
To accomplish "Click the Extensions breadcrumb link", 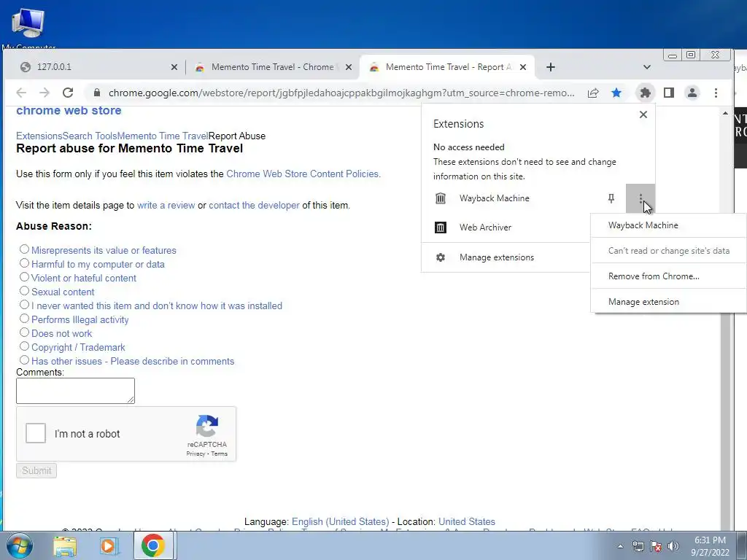I will point(39,136).
